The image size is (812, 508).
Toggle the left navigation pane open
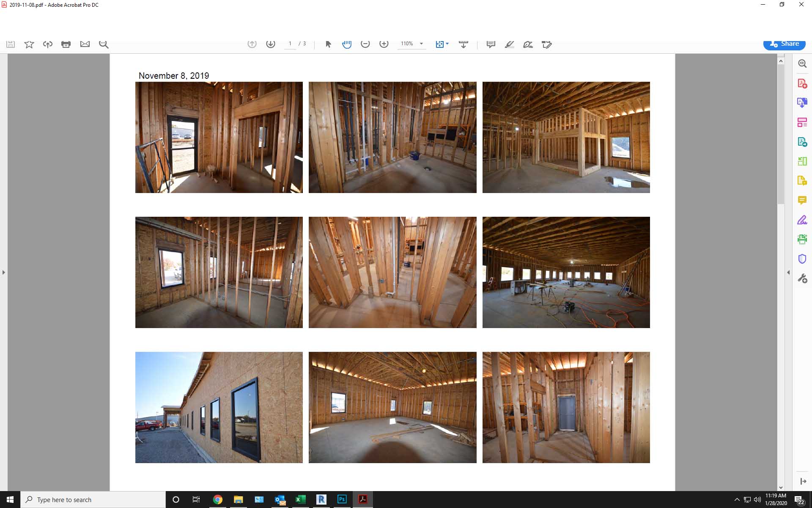[x=3, y=272]
